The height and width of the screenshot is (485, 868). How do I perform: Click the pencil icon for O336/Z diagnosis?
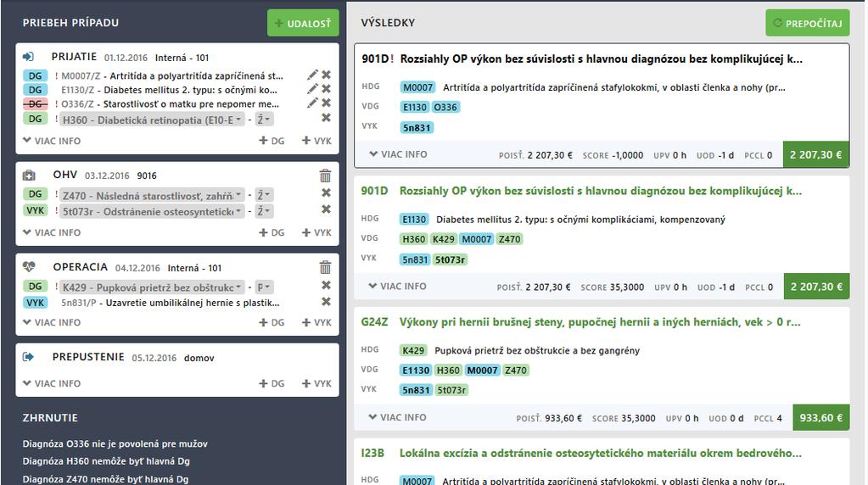pos(313,103)
